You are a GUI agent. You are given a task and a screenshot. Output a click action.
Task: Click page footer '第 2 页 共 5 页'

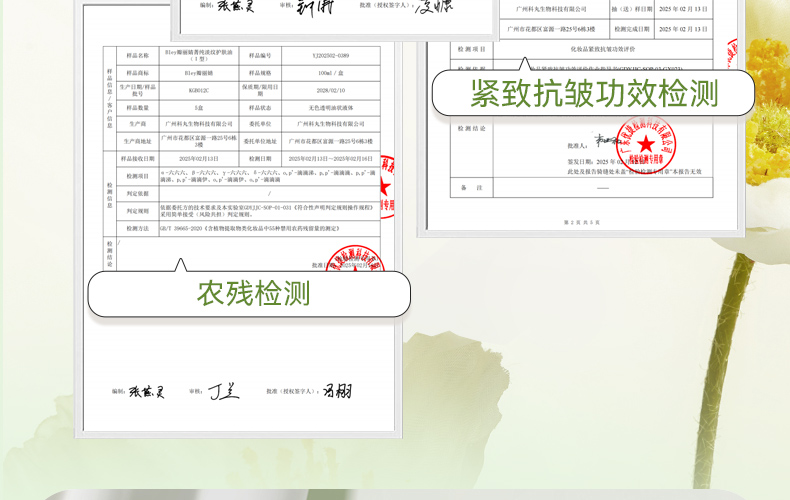581,222
